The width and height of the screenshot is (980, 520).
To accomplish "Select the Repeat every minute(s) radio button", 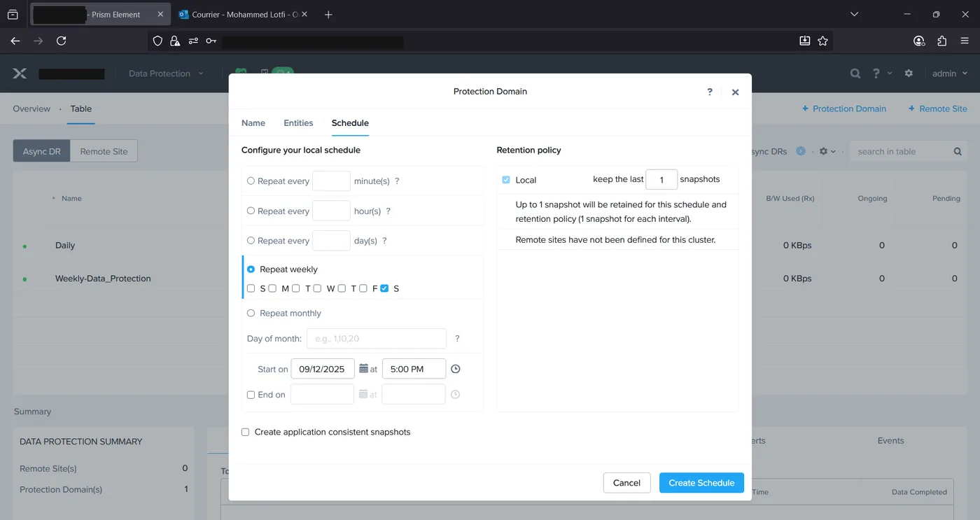I will [251, 181].
